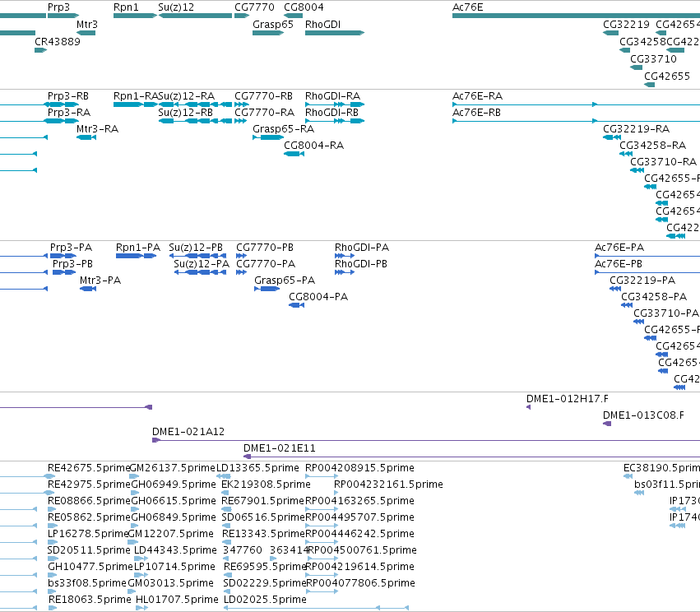This screenshot has height=612, width=700.
Task: Select the Su(z)12-PB protein label
Action: (x=196, y=248)
